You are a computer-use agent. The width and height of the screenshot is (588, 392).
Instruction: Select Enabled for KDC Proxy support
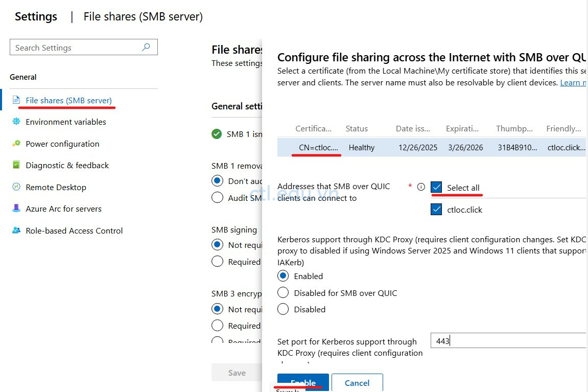(x=283, y=275)
